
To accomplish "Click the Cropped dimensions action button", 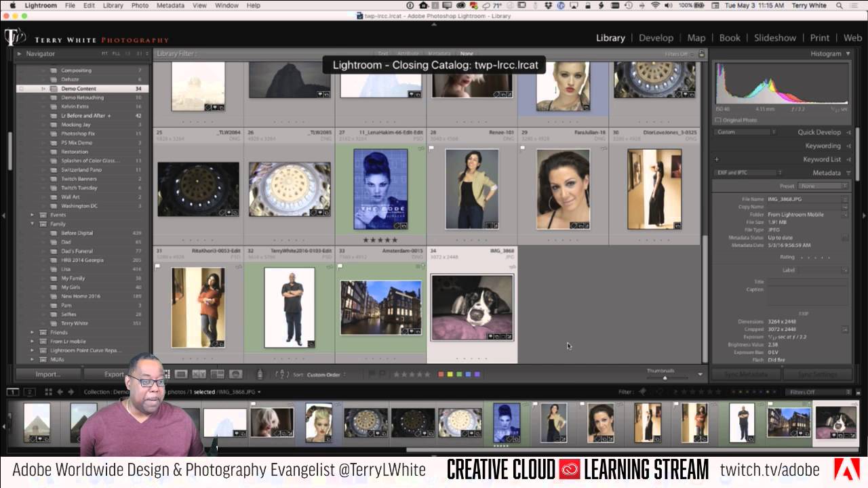I will tap(845, 329).
